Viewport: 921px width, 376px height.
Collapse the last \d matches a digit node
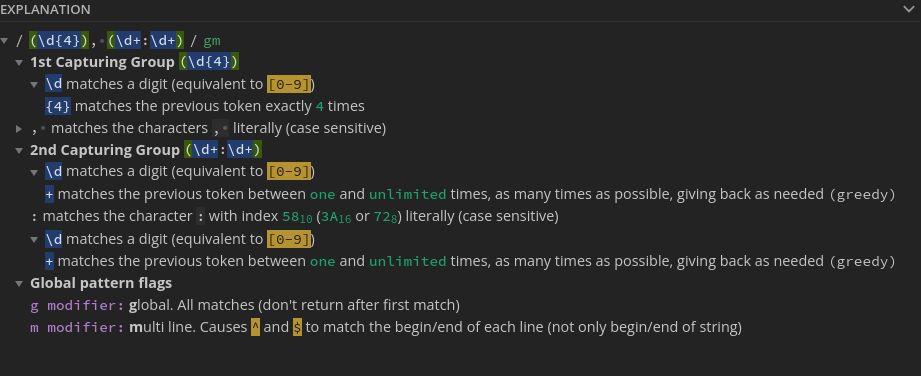point(35,240)
